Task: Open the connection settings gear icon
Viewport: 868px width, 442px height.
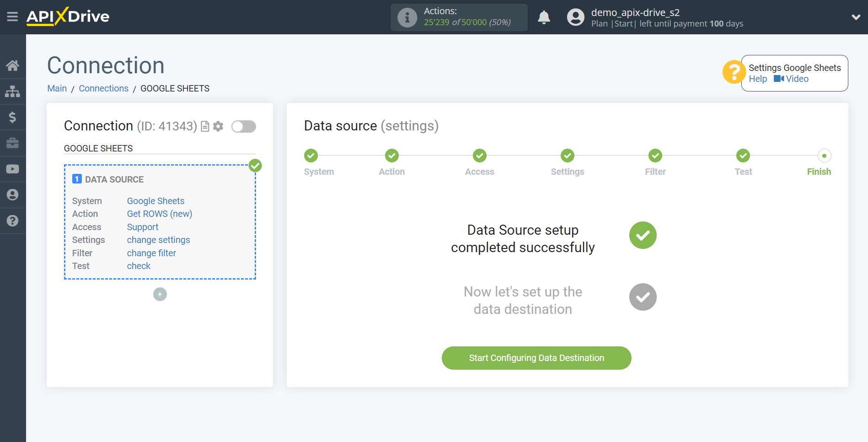Action: 218,126
